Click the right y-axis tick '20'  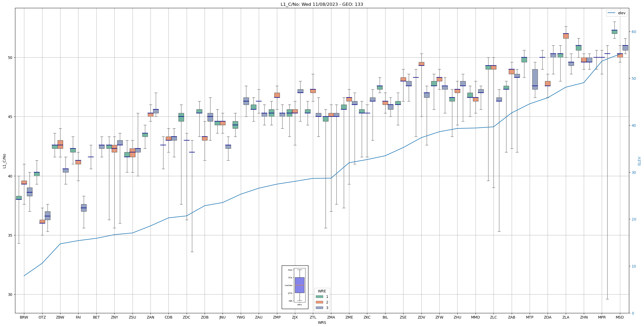click(x=633, y=219)
